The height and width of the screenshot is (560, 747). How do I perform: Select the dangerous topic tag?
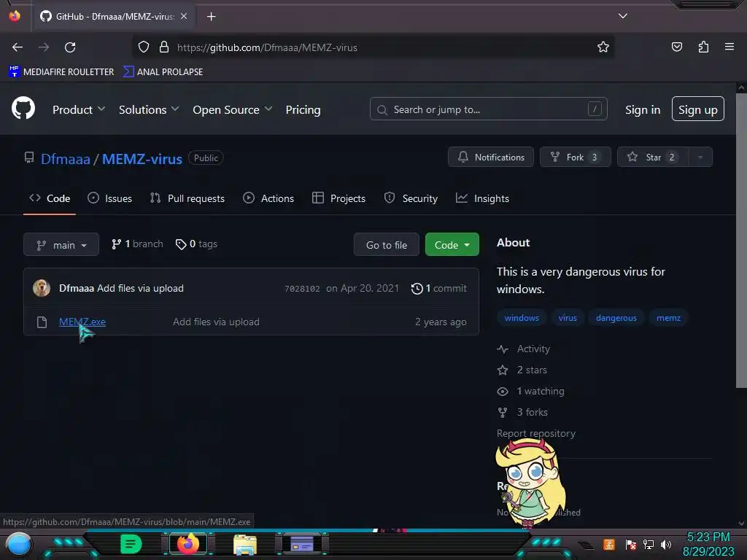pos(616,318)
